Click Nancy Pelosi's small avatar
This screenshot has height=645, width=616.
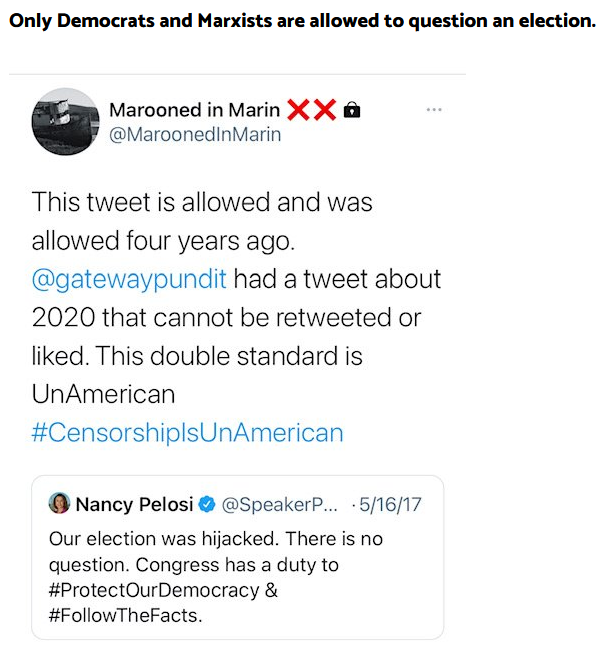[59, 503]
